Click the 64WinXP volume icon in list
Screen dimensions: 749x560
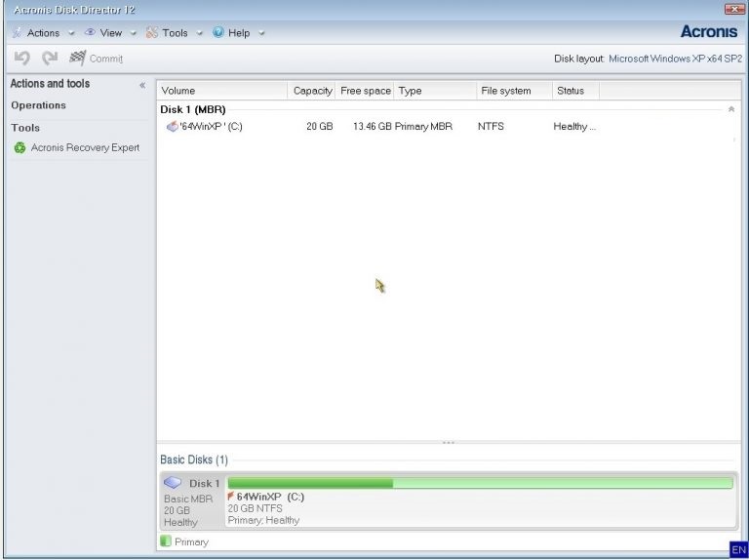pos(172,127)
